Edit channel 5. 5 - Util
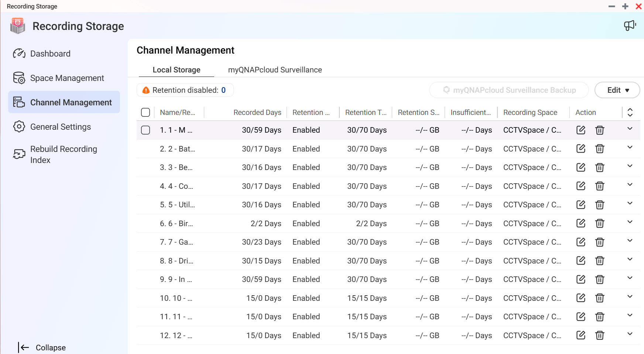Screen dimensions: 644x354 pyautogui.click(x=581, y=205)
